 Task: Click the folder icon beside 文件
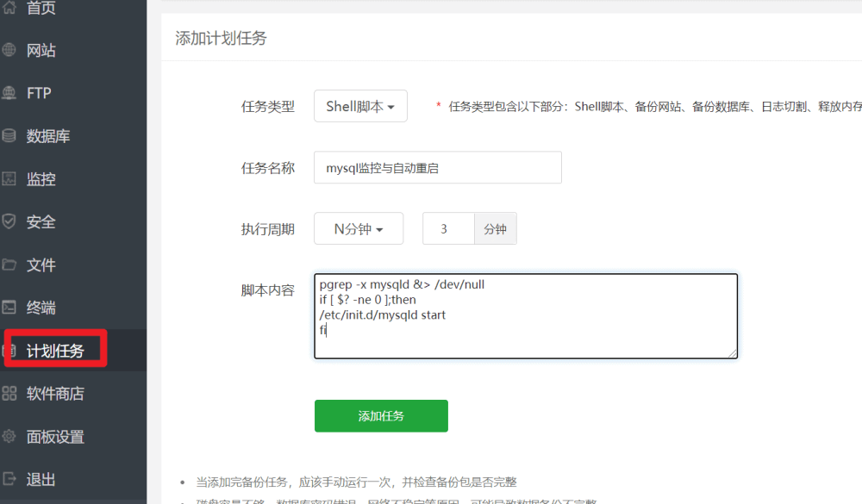9,264
